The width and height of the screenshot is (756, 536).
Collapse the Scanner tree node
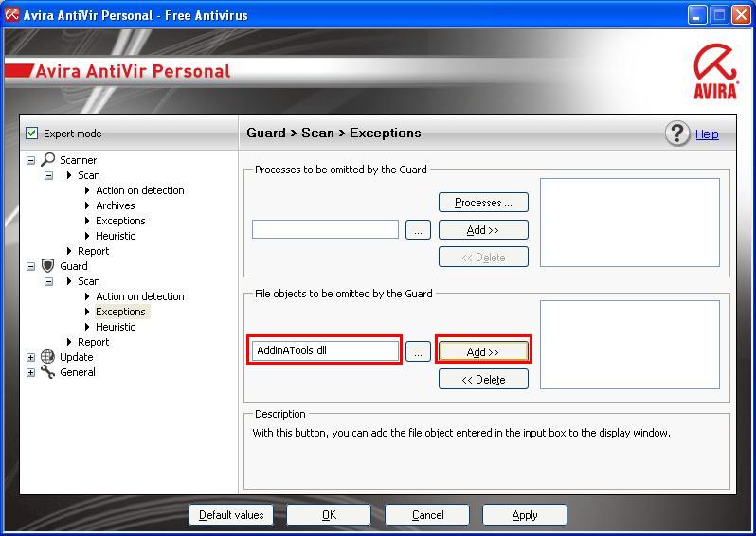pos(31,160)
